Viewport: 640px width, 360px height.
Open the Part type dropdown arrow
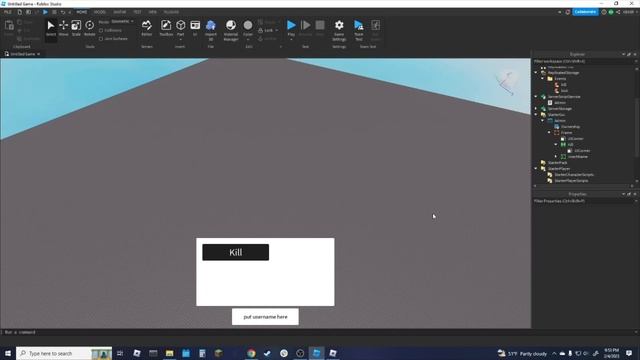(180, 39)
